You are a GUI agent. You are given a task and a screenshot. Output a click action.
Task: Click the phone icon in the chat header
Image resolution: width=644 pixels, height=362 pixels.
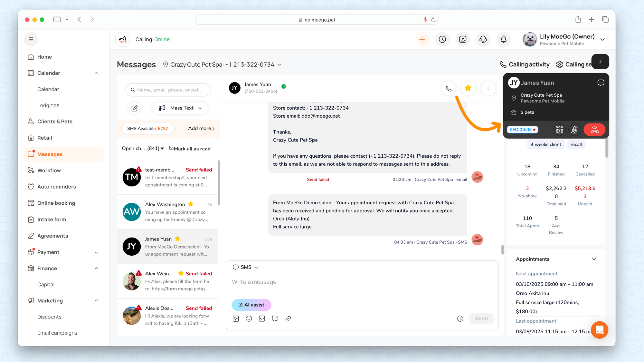tap(449, 88)
